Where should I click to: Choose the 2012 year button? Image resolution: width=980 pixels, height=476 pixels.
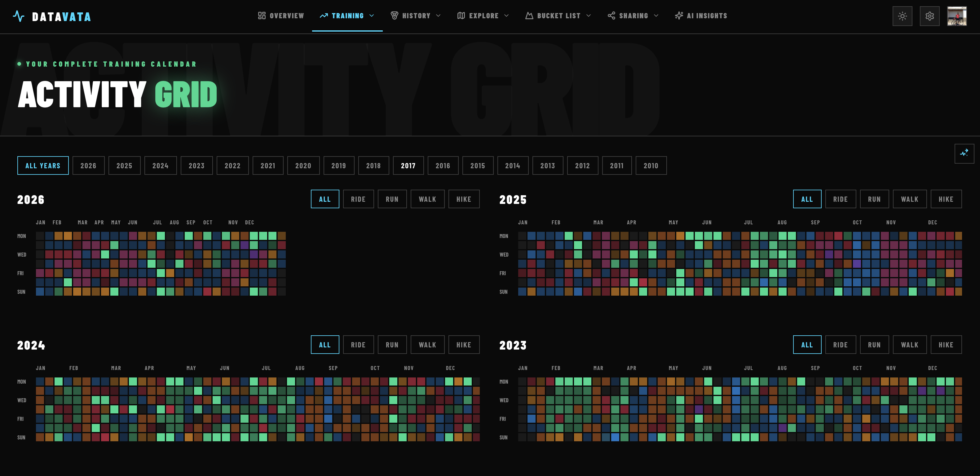point(582,165)
